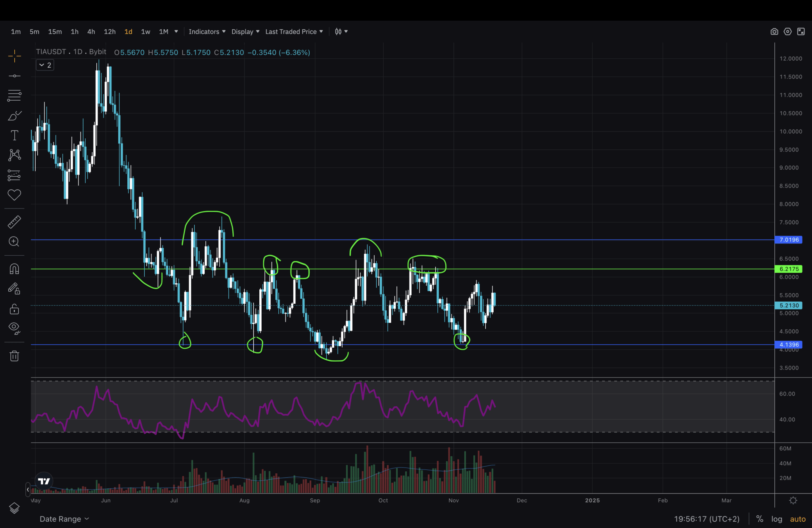Screen dimensions: 812x528
Task: Click the TIAUSDT symbol title
Action: pyautogui.click(x=51, y=52)
